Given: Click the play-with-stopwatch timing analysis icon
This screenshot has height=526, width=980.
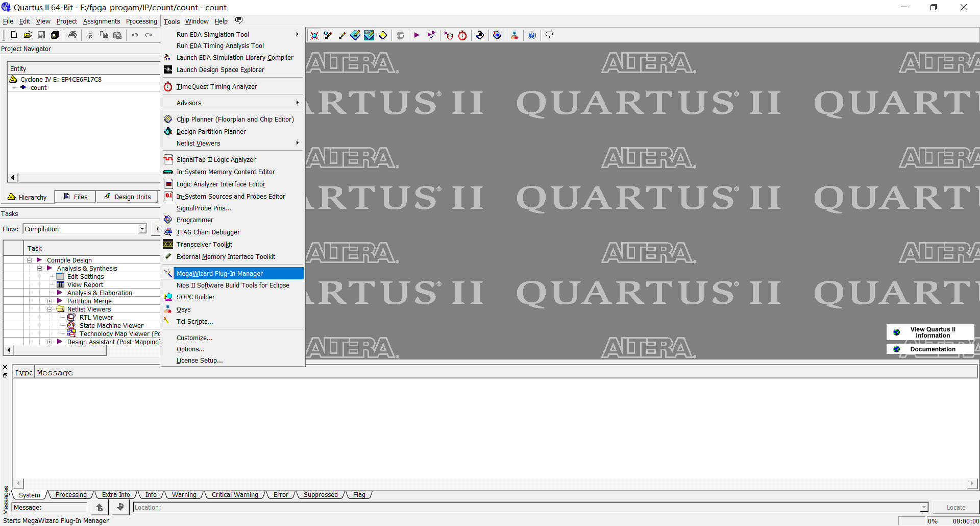Looking at the screenshot, I should click(x=449, y=35).
